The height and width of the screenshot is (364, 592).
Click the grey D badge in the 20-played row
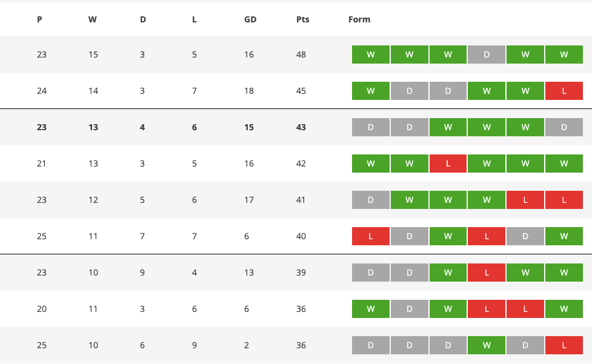coord(410,309)
